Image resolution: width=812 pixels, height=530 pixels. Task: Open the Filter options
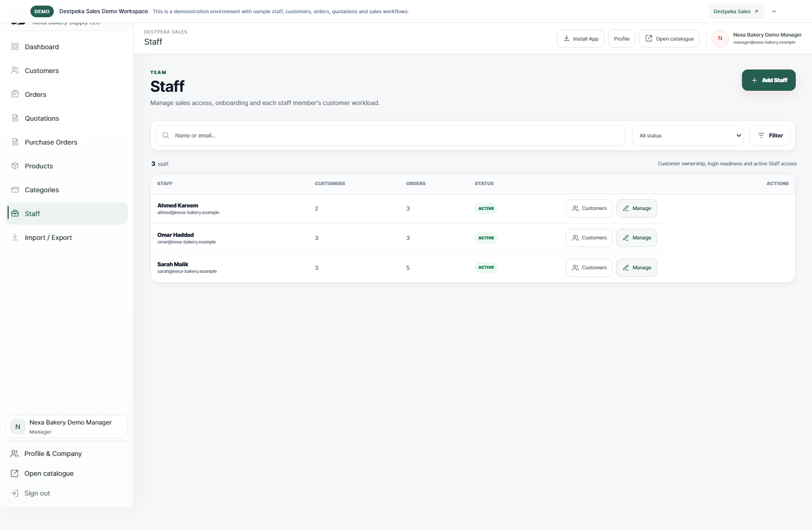tap(770, 135)
